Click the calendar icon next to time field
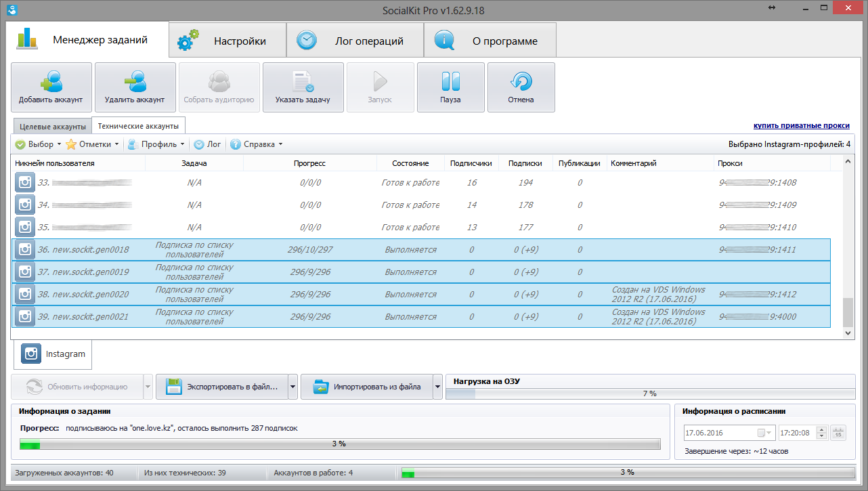This screenshot has height=491, width=868. pos(838,432)
